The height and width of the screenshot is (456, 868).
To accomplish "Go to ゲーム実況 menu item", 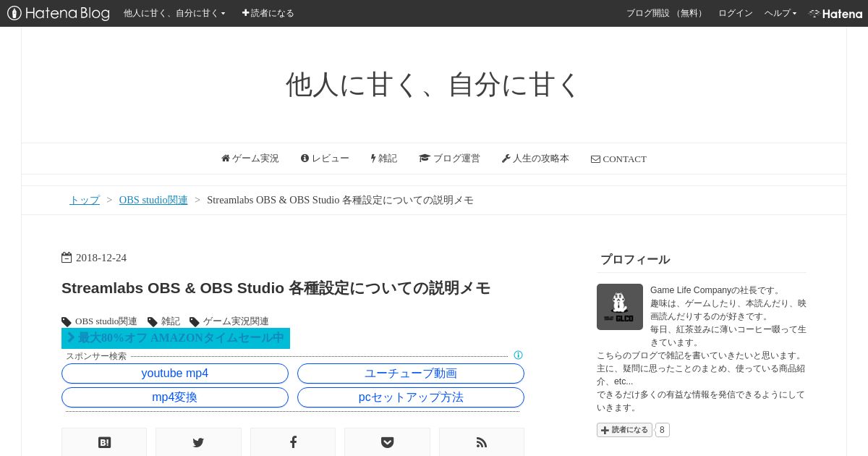I will pos(250,159).
